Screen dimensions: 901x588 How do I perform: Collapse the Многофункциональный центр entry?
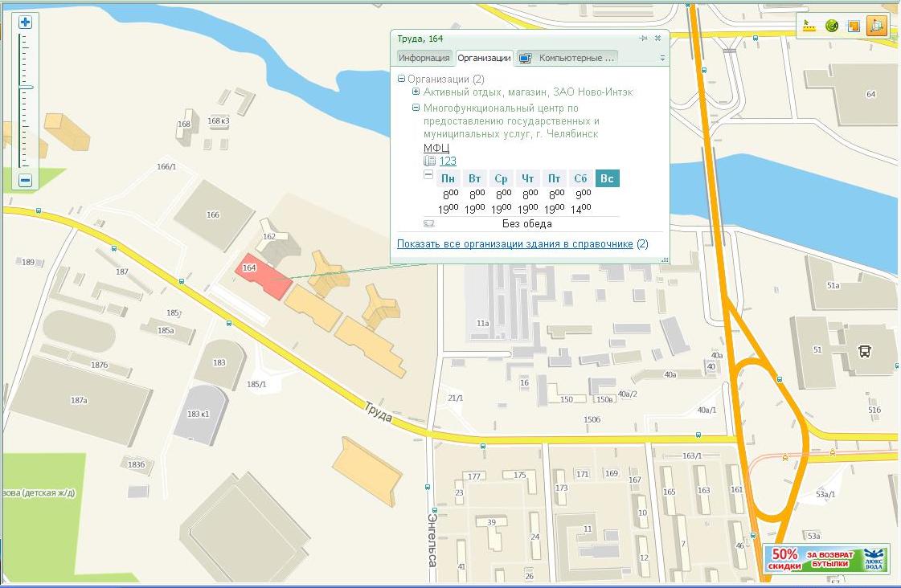coord(416,108)
